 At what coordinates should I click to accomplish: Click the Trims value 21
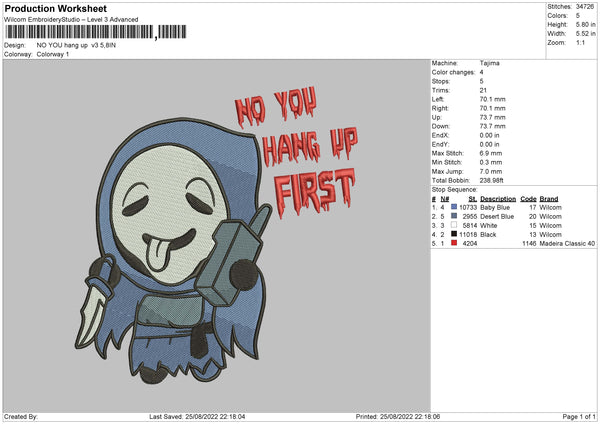[483, 90]
